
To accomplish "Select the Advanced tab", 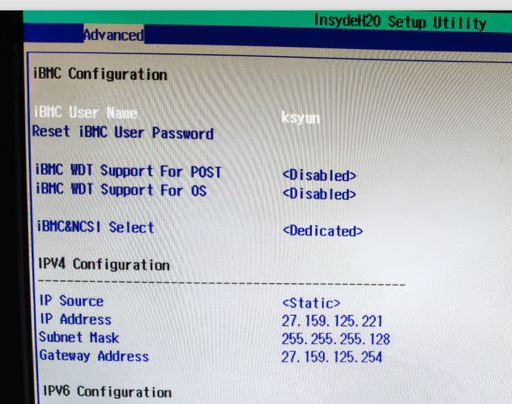I will [114, 35].
